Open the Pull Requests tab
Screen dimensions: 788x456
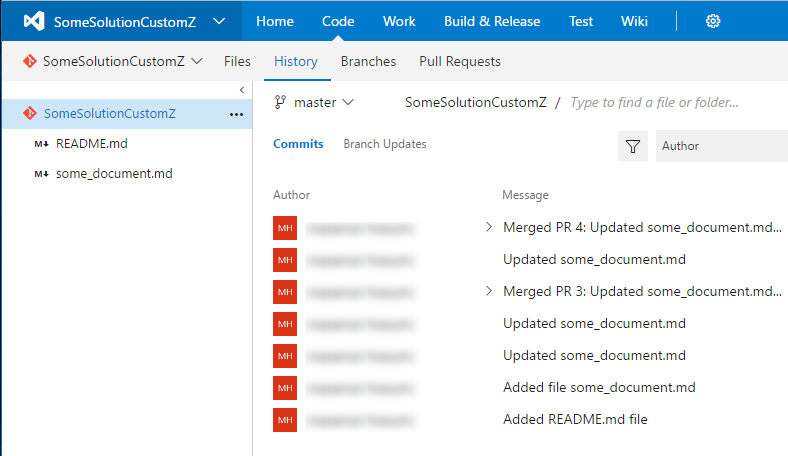[x=460, y=61]
